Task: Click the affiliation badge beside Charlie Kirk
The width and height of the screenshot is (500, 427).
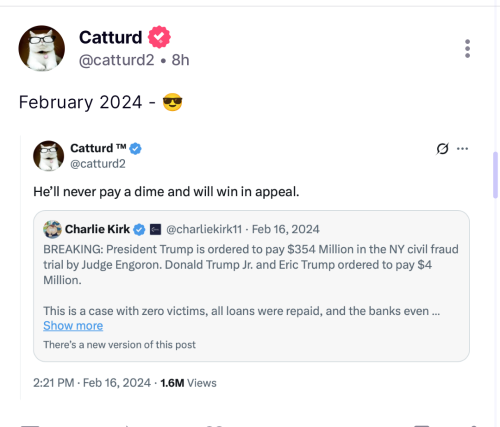Action: (x=155, y=229)
